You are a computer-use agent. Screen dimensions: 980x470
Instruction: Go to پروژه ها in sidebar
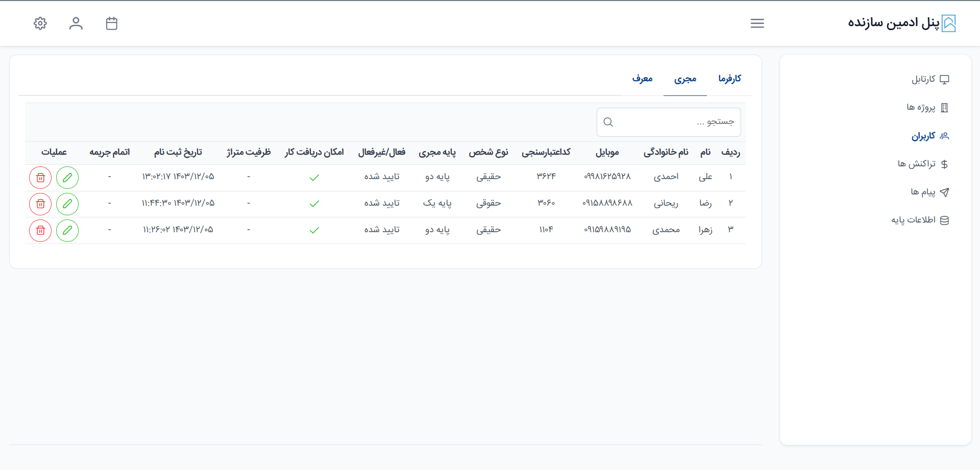tap(927, 108)
